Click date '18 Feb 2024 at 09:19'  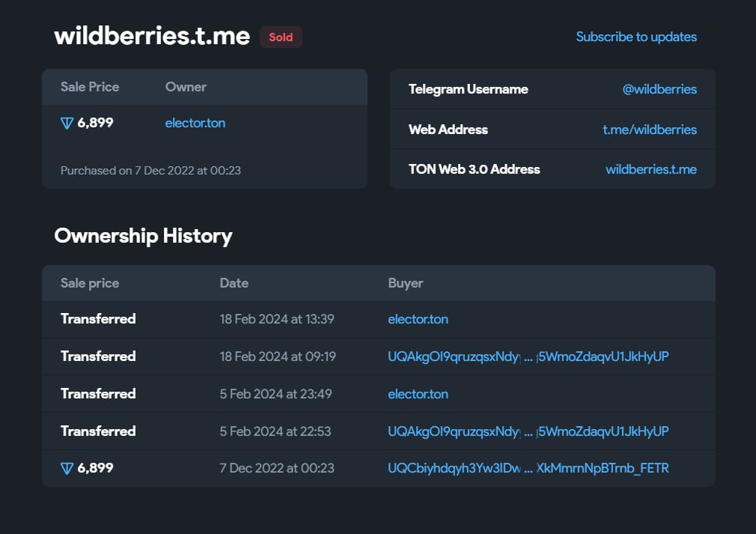point(278,356)
